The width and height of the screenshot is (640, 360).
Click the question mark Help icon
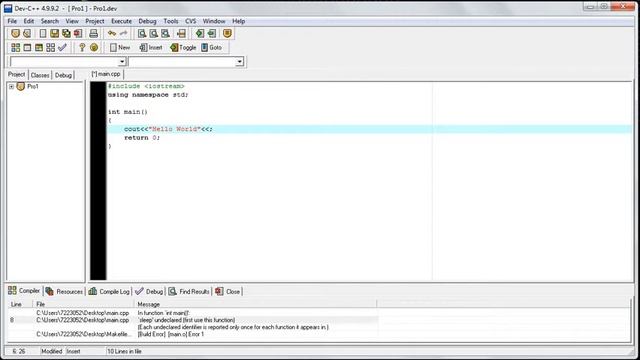pyautogui.click(x=82, y=48)
